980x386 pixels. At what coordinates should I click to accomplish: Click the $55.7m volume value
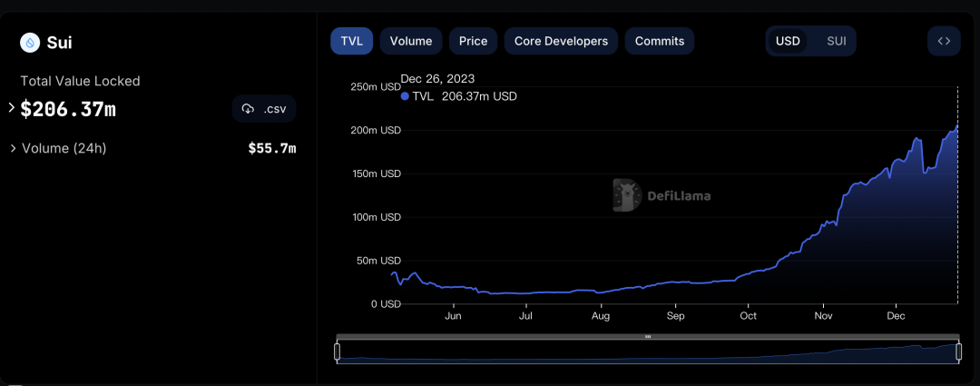click(272, 149)
